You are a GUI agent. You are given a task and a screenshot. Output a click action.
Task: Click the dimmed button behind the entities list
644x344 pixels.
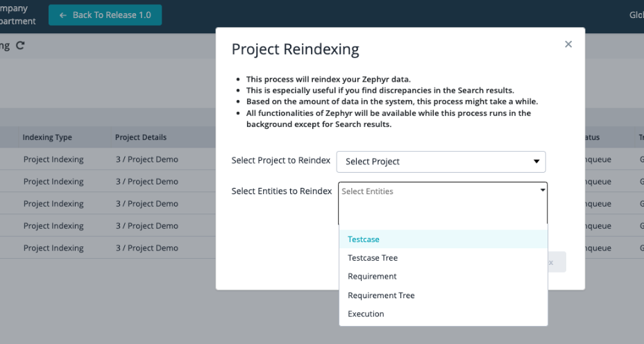coord(557,262)
